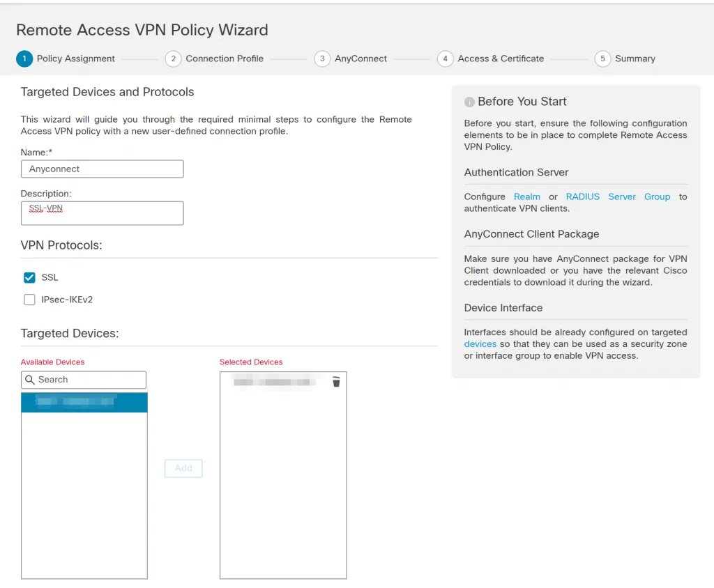Click the numbered circle for step 1

pos(24,59)
